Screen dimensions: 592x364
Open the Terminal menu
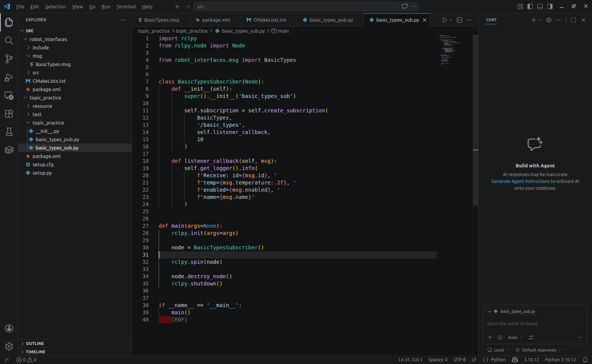click(x=126, y=6)
